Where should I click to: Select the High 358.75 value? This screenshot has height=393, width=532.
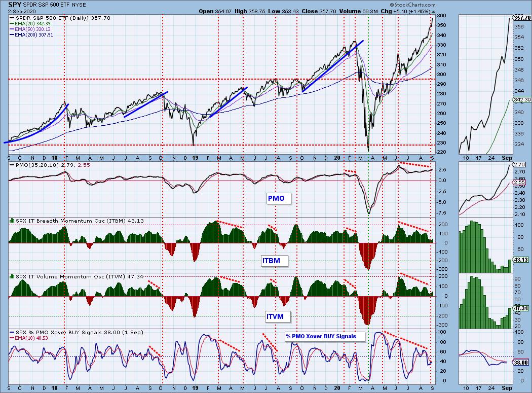(x=250, y=11)
